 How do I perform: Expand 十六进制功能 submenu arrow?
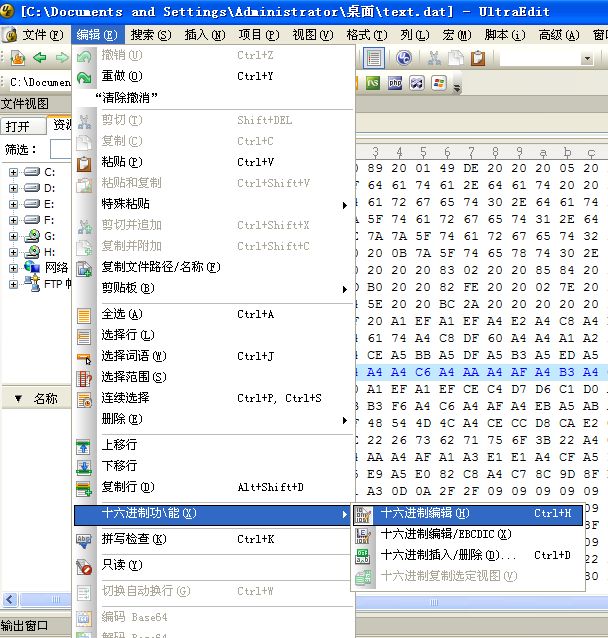tap(344, 514)
